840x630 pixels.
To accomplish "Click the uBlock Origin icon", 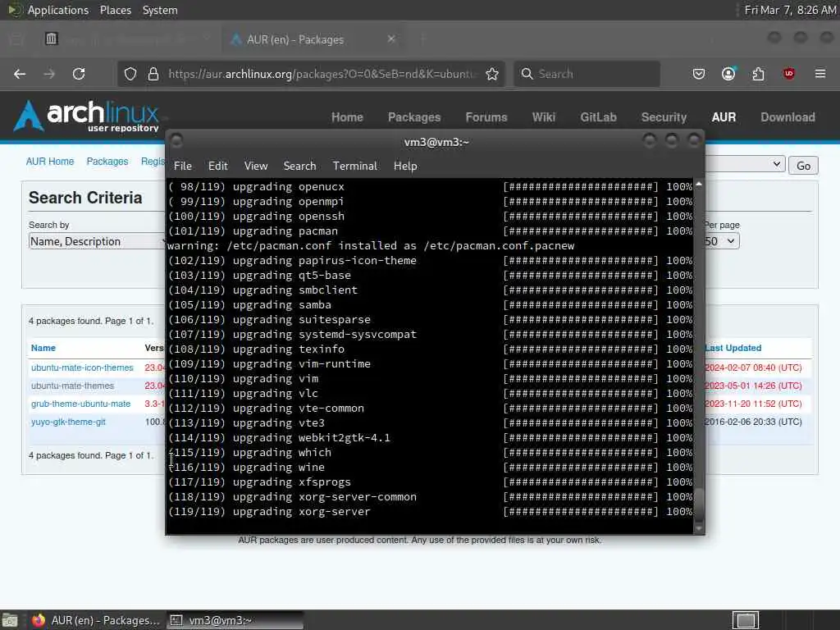I will (x=788, y=74).
